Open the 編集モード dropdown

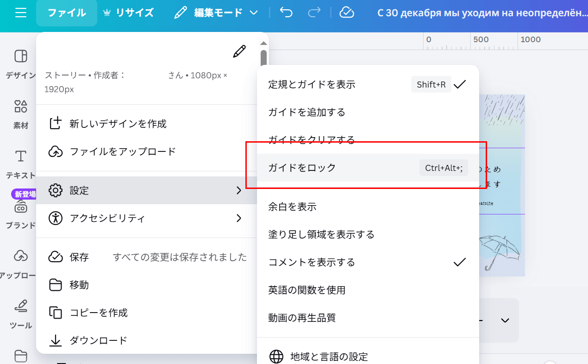[216, 13]
